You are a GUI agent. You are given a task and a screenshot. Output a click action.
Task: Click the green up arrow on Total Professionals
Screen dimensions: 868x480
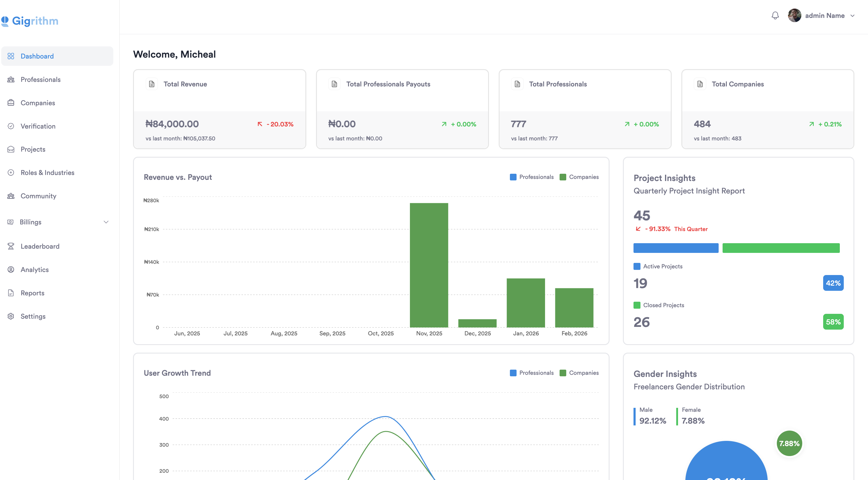point(627,124)
